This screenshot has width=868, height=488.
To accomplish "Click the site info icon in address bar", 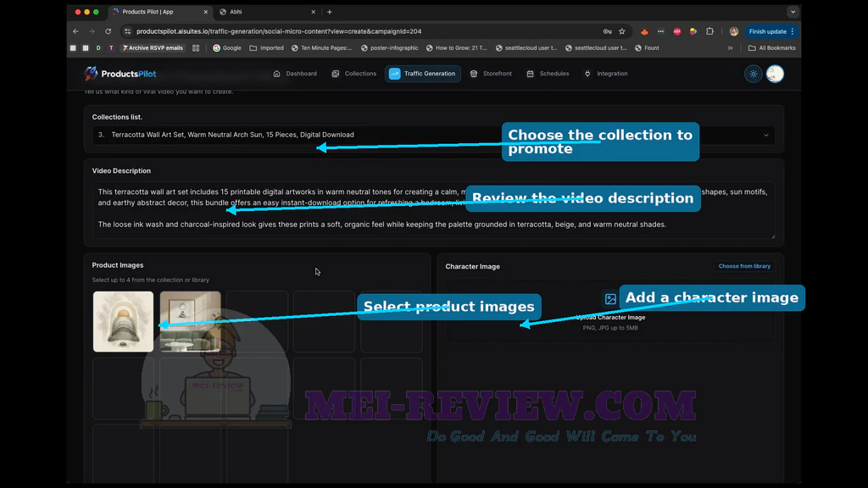I will click(128, 31).
